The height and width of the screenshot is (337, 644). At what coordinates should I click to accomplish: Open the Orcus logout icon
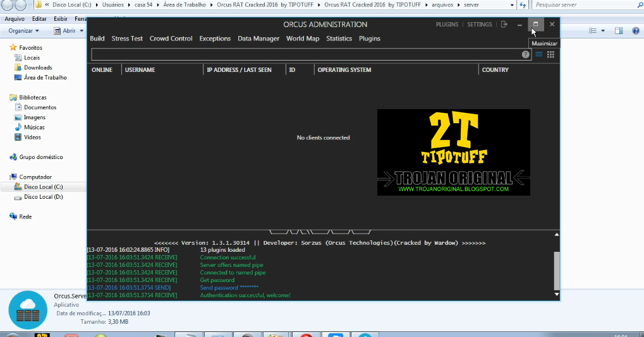coord(504,24)
